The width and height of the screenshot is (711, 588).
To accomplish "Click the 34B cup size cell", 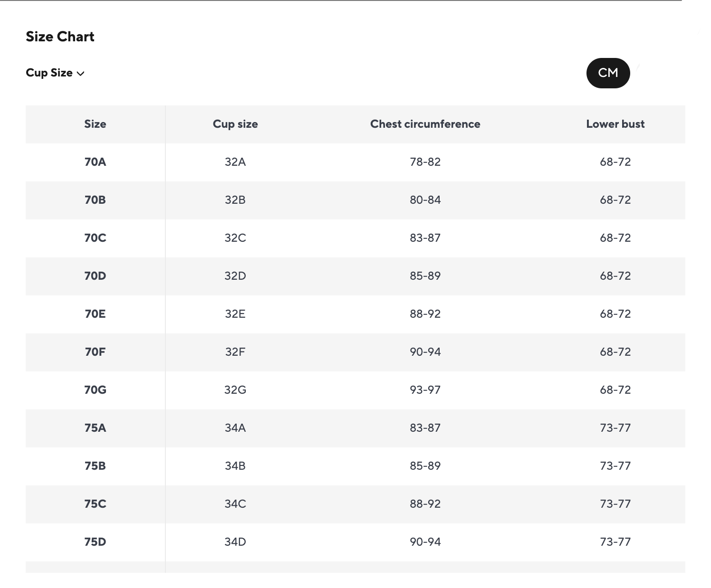I will pos(235,466).
